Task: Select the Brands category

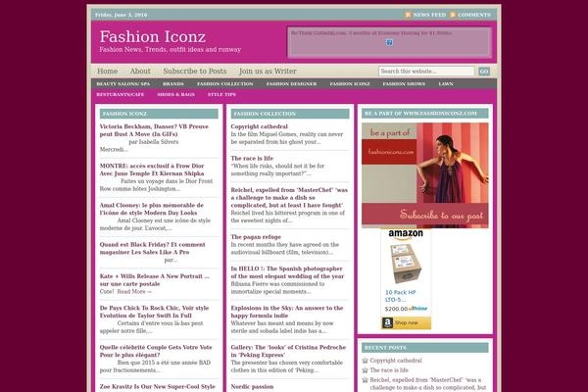Action: click(x=173, y=83)
